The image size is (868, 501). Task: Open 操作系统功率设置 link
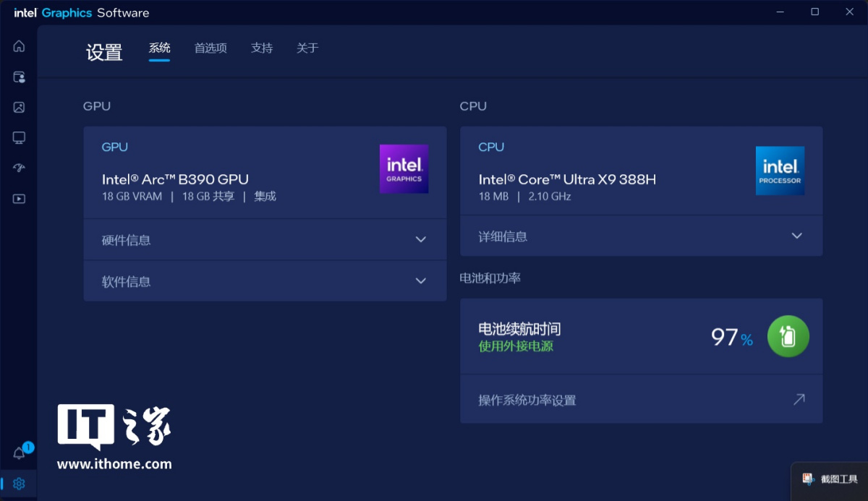point(641,399)
